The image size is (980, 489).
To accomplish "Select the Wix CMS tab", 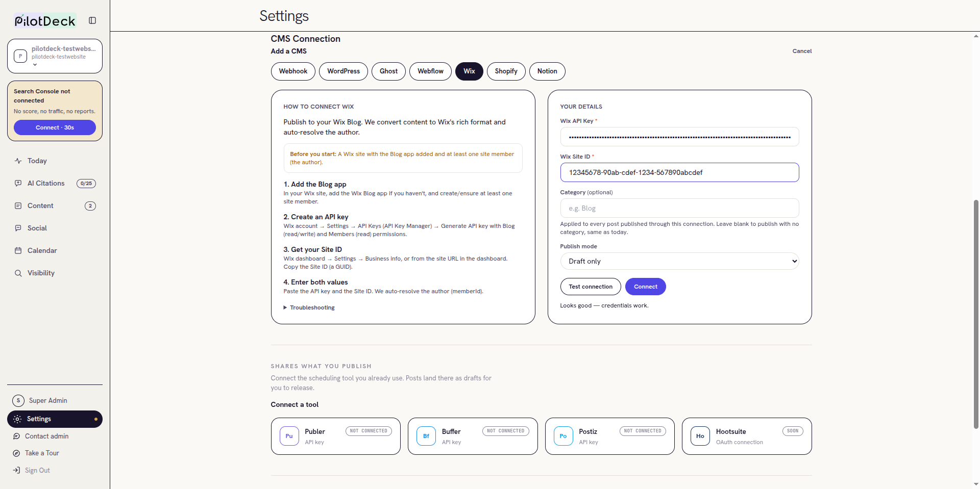I will click(469, 71).
